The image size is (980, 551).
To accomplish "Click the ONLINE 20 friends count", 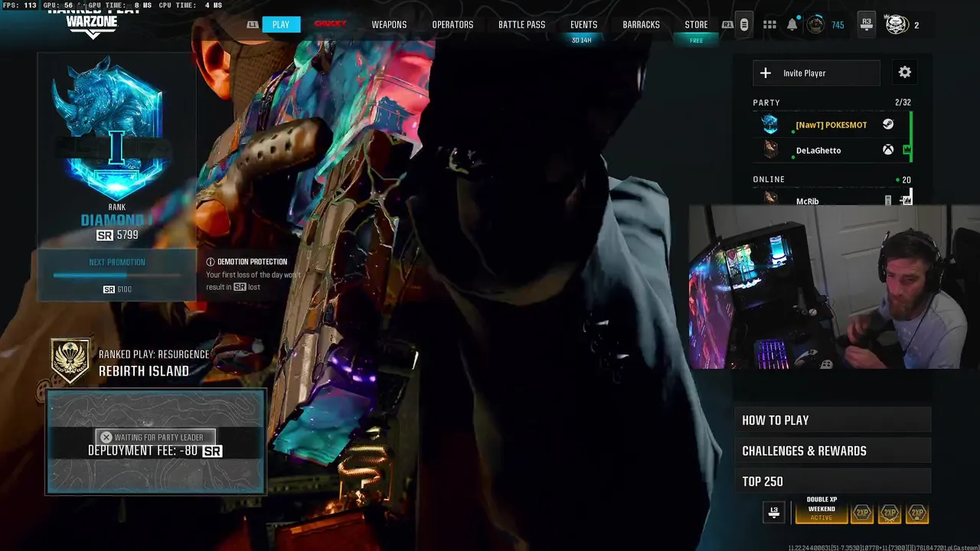I will (903, 180).
